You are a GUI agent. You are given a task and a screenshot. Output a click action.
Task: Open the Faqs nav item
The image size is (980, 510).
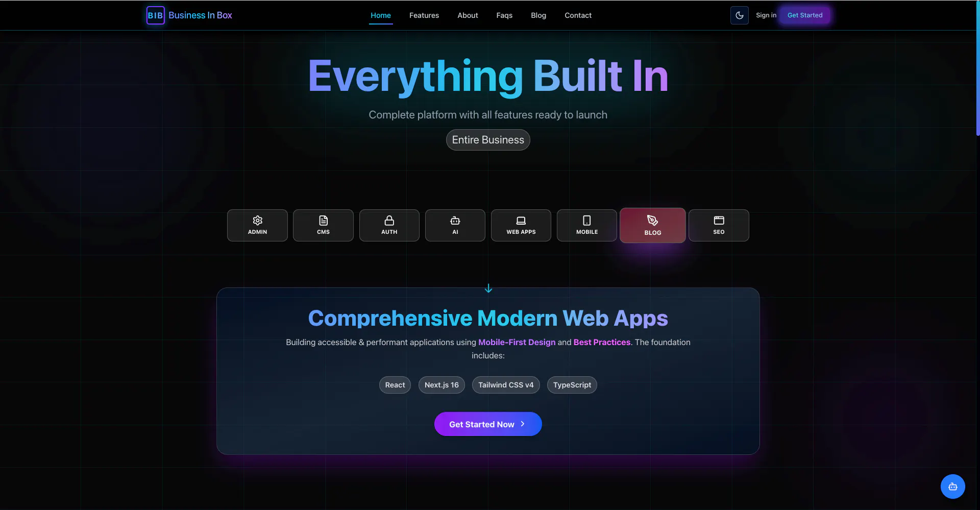pos(504,15)
